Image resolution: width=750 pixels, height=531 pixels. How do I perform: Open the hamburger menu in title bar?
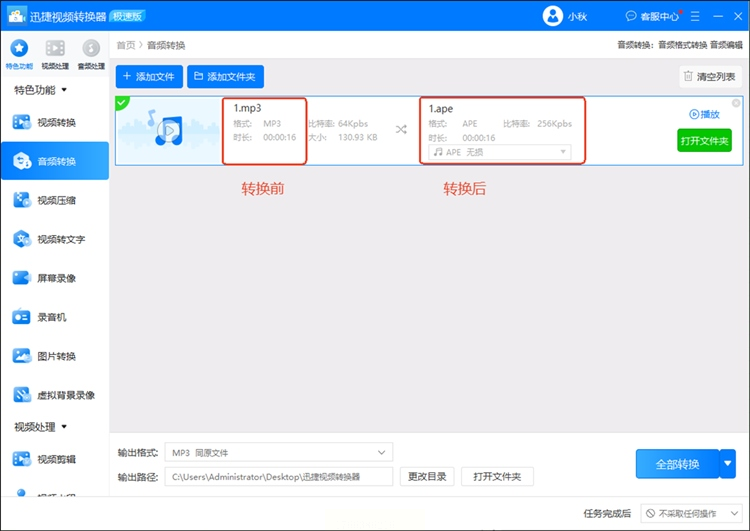(x=695, y=16)
